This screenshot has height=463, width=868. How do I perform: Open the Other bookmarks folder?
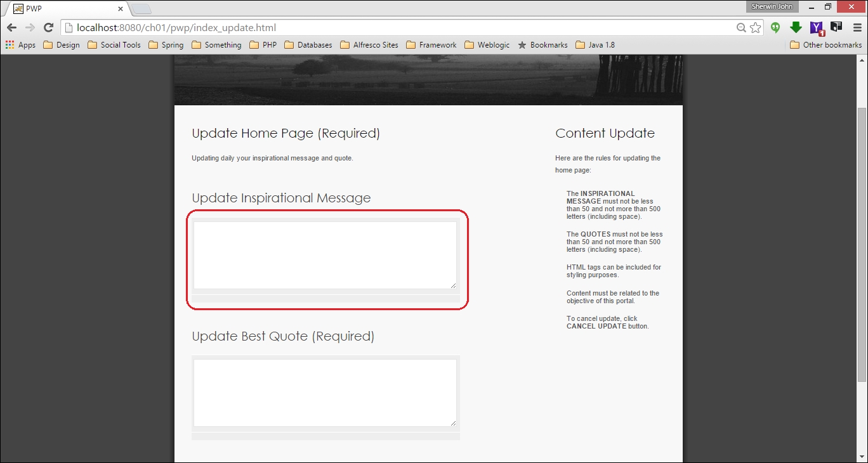pos(825,45)
